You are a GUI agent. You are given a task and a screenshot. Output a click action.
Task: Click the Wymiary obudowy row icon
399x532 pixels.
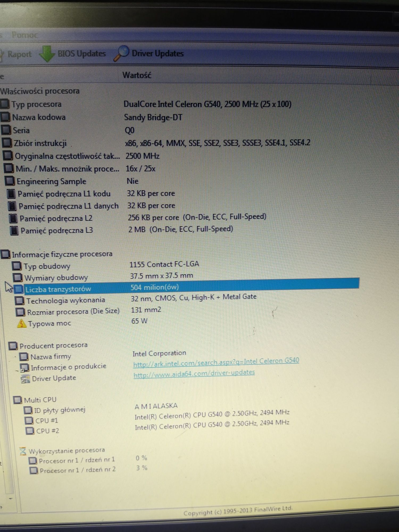(18, 277)
